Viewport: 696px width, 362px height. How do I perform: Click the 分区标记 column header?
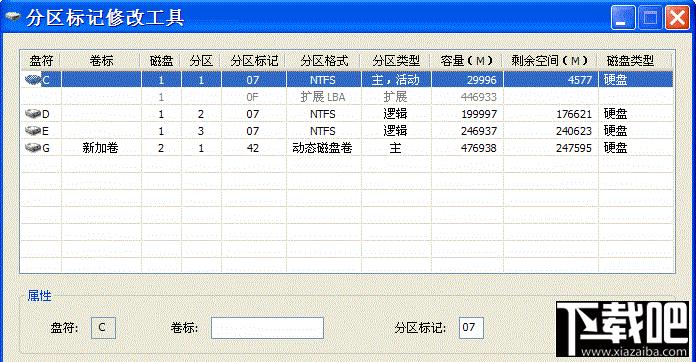tap(253, 60)
